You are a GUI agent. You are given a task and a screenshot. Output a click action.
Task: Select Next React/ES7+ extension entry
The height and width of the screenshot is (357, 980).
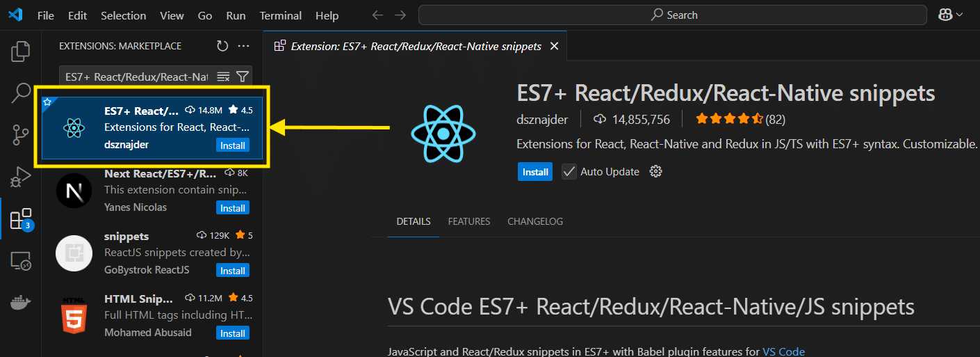152,190
